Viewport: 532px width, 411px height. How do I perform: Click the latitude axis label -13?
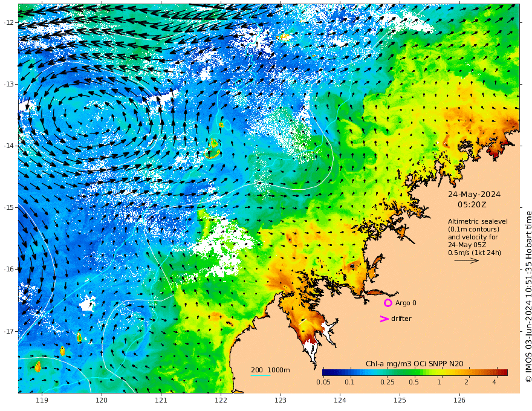pyautogui.click(x=9, y=84)
